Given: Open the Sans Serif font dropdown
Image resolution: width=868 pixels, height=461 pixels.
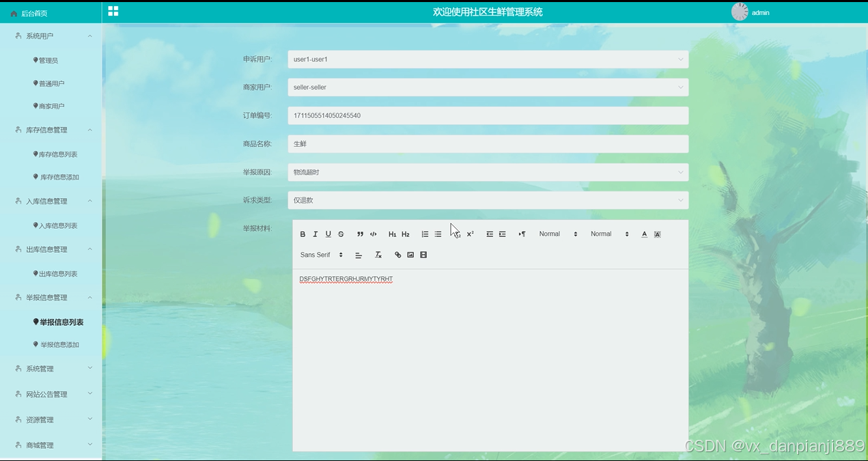Looking at the screenshot, I should pos(322,255).
